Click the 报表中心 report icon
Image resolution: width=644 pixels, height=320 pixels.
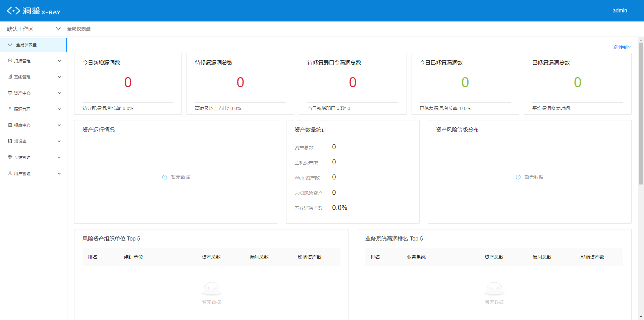tap(10, 125)
